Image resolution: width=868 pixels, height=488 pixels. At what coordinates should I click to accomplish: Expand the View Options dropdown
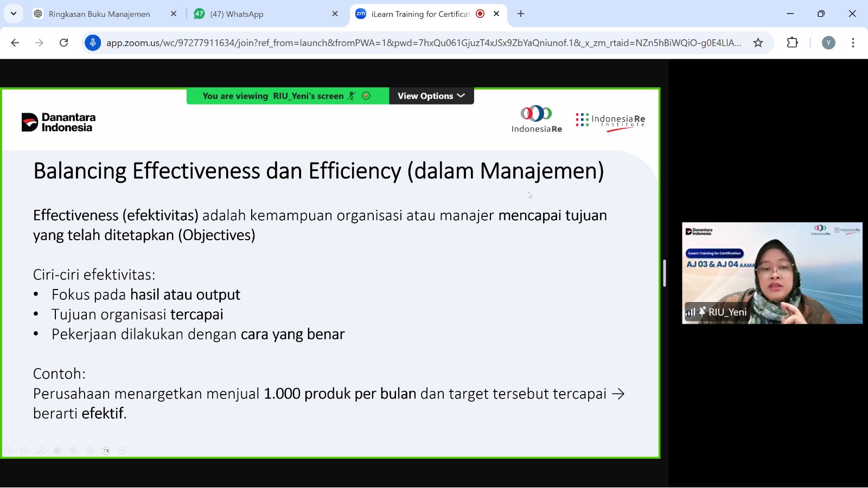coord(431,96)
